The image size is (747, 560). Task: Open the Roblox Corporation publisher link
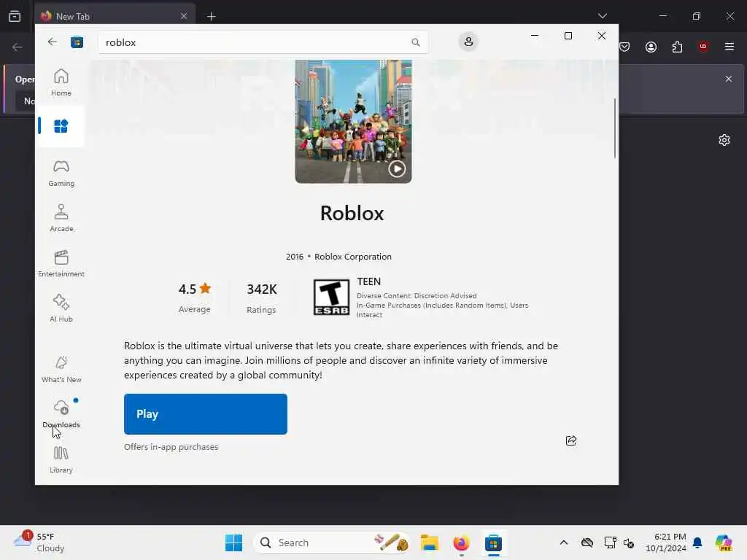pyautogui.click(x=353, y=256)
